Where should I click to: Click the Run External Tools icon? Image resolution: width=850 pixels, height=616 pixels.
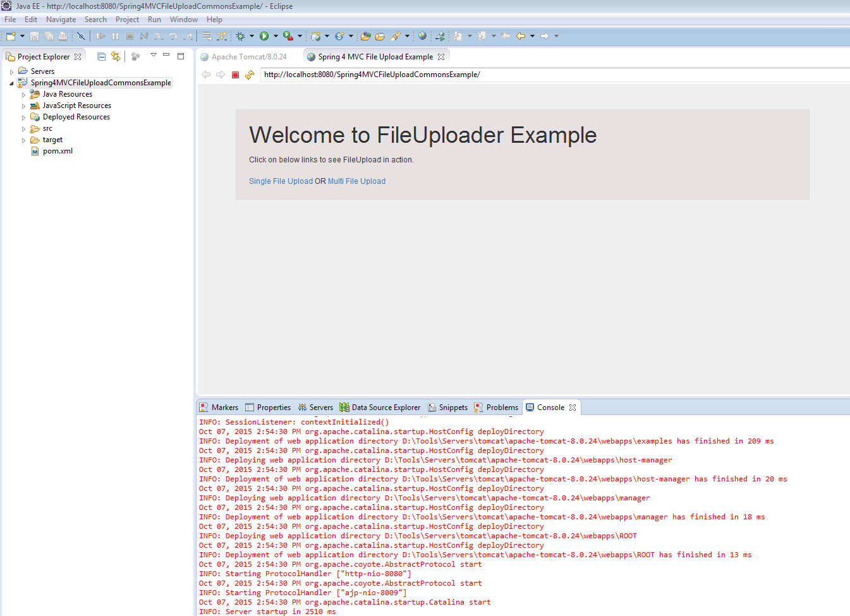[x=288, y=36]
